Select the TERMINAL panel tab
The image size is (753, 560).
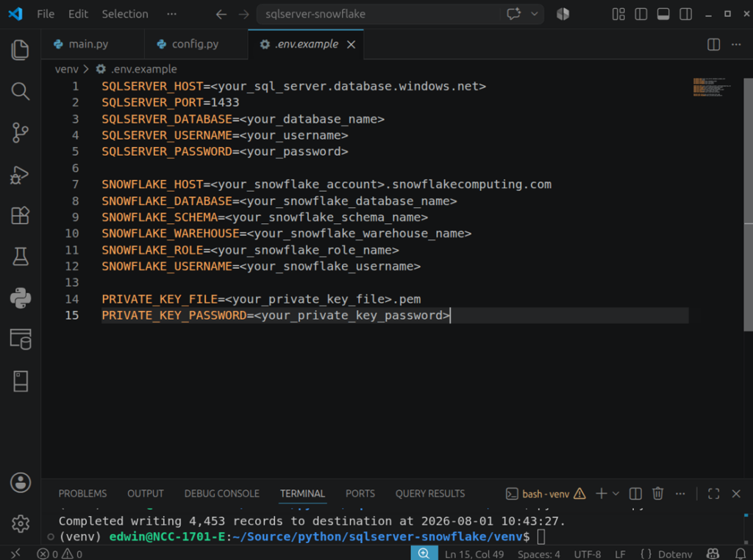click(x=302, y=493)
